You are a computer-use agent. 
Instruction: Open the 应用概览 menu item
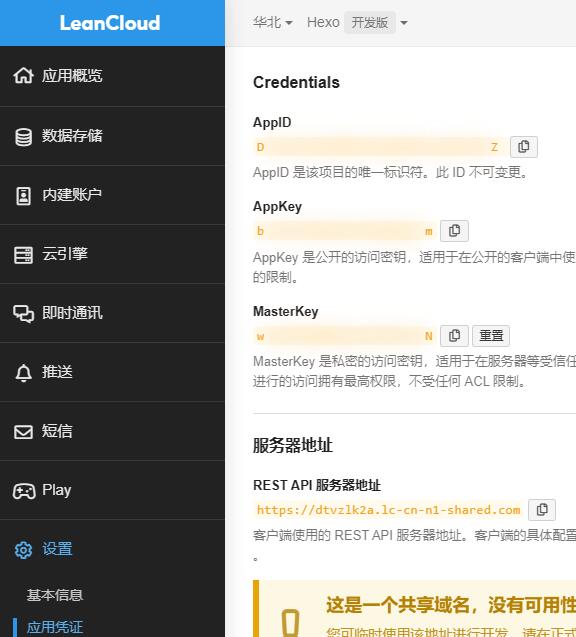[x=112, y=76]
